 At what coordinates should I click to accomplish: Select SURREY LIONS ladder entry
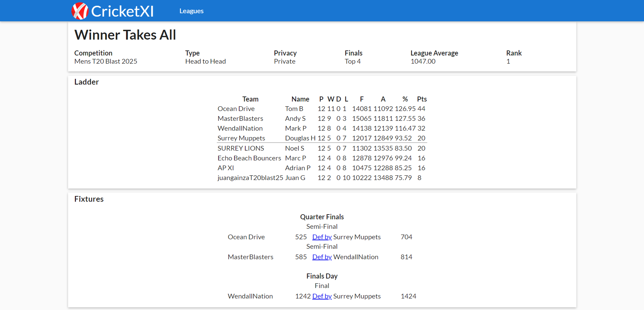(241, 148)
